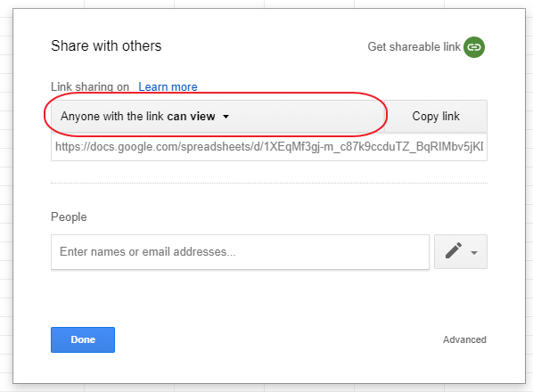Click the green chain link icon
The image size is (533, 392).
click(474, 47)
